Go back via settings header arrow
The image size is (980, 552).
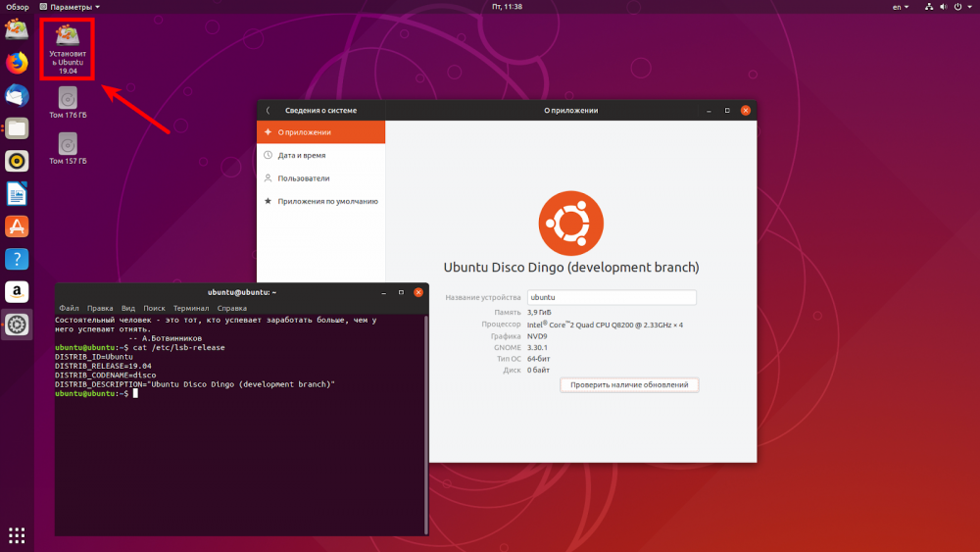(x=269, y=111)
